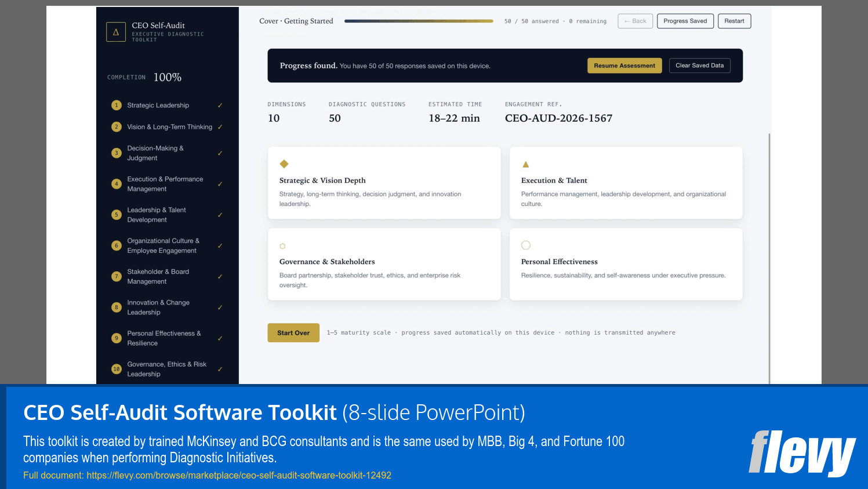Click the checkmark beside Leadership & Talent Development
The image size is (868, 489).
pos(220,215)
